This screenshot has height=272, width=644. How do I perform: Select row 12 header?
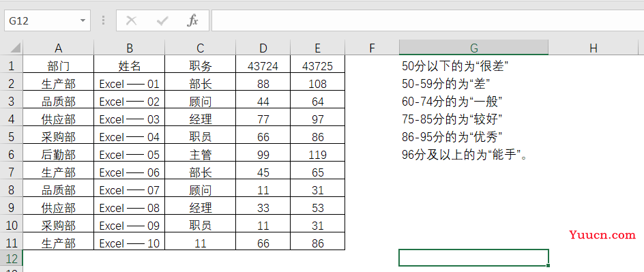[11, 258]
